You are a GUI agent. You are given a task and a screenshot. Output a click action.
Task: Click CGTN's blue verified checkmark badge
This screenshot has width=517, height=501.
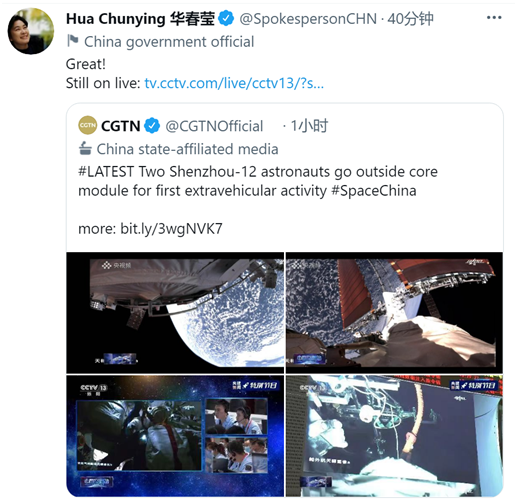click(x=152, y=126)
